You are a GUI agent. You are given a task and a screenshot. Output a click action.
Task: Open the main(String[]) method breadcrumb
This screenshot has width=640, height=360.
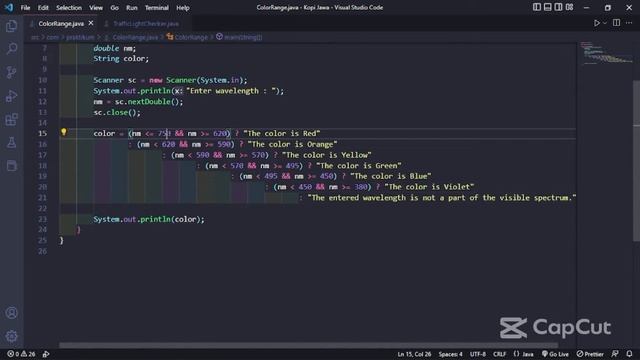tap(239, 37)
